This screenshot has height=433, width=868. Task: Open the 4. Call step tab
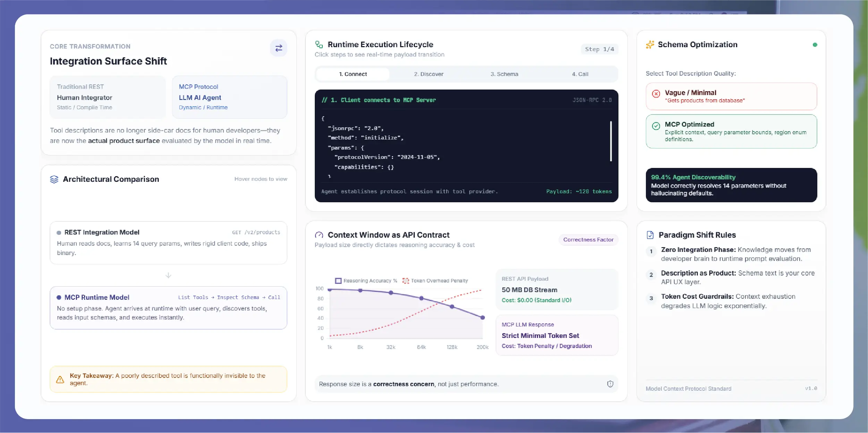coord(580,74)
